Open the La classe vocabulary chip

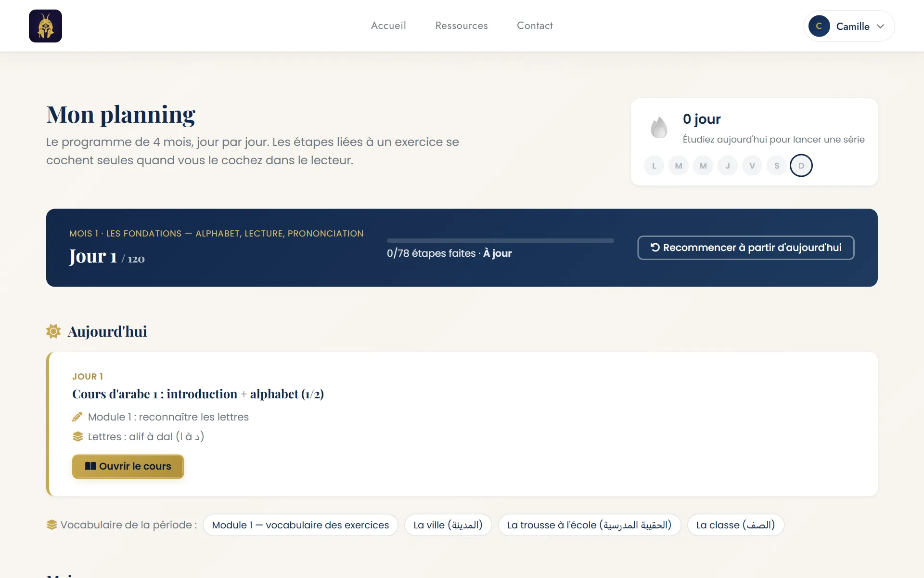point(736,525)
